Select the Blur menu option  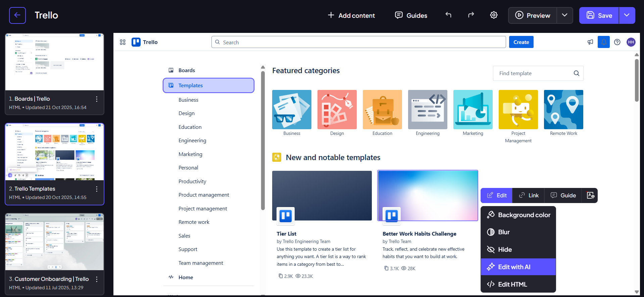tap(518, 232)
